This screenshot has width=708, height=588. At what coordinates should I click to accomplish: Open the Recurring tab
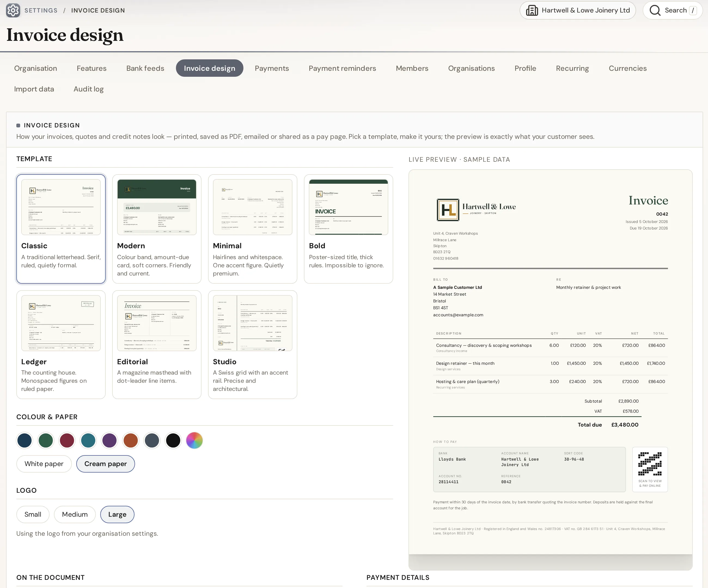click(x=572, y=68)
